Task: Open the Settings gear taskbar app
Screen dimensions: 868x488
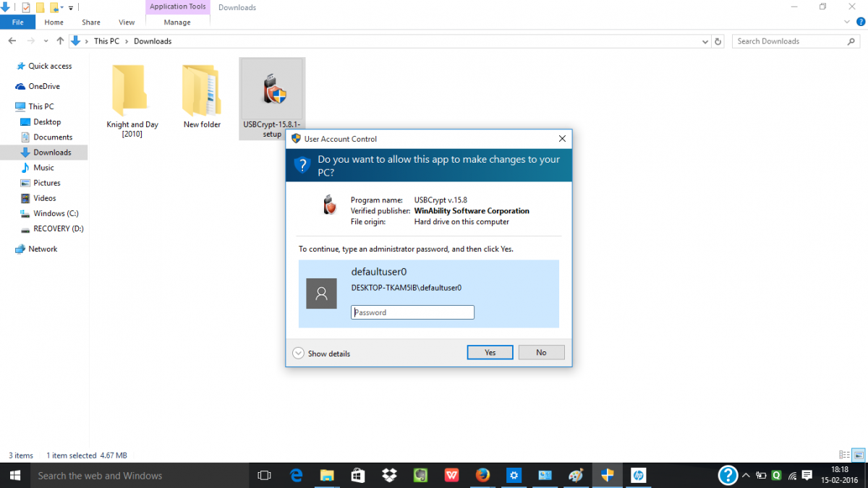Action: pos(514,475)
